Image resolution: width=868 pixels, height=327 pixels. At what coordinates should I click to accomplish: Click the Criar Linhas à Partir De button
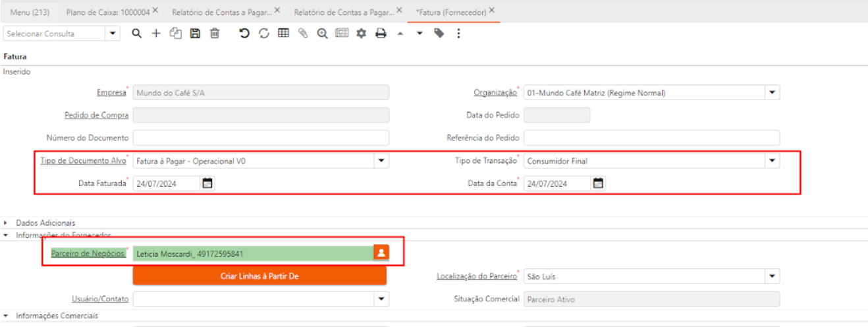point(259,276)
